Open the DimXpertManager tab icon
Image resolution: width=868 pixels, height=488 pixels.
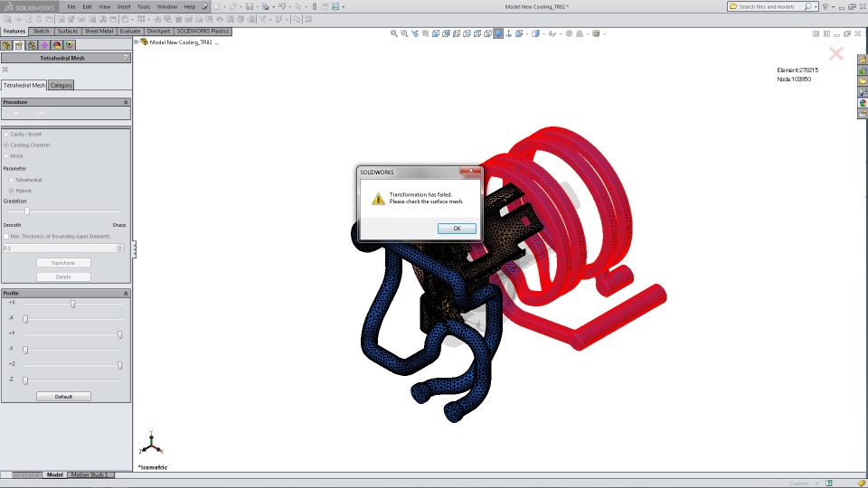click(43, 45)
